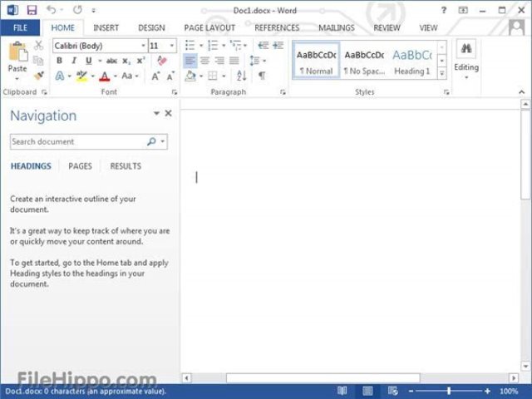This screenshot has width=532, height=399.
Task: Switch to the PAGE LAYOUT tab
Action: pos(209,27)
